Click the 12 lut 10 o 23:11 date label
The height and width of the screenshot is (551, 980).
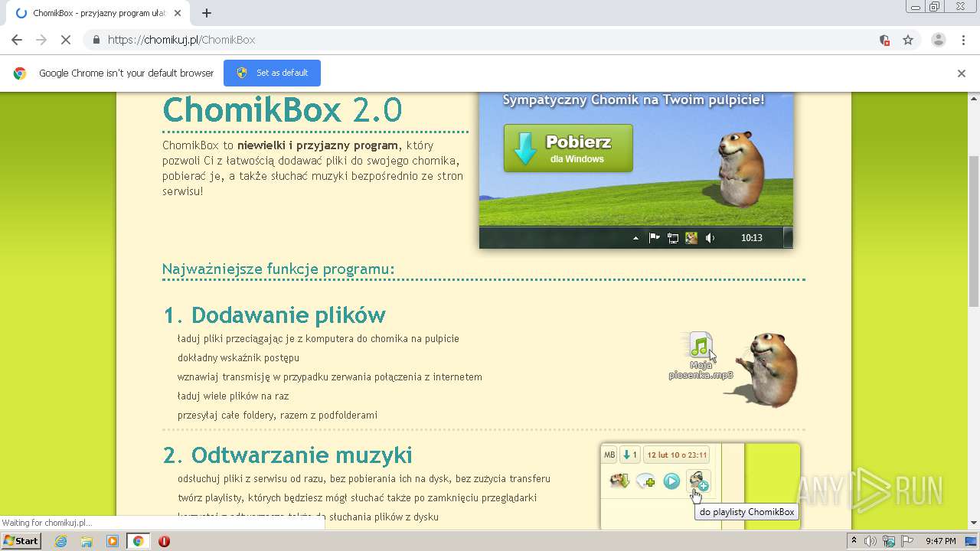point(677,455)
